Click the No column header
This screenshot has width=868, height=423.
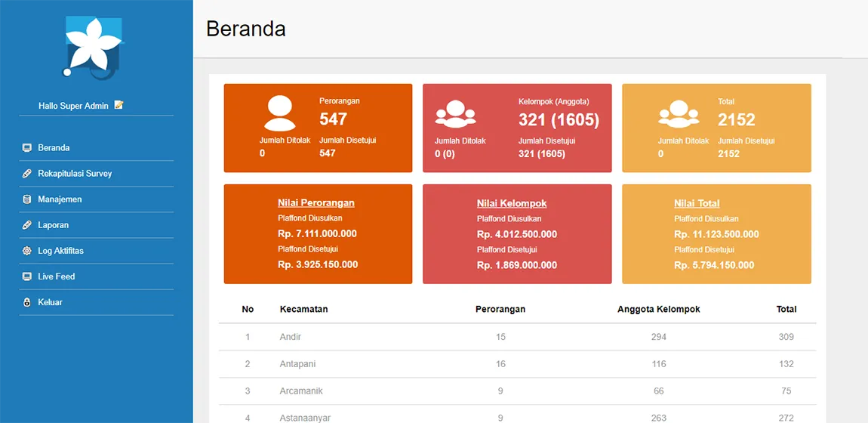248,309
